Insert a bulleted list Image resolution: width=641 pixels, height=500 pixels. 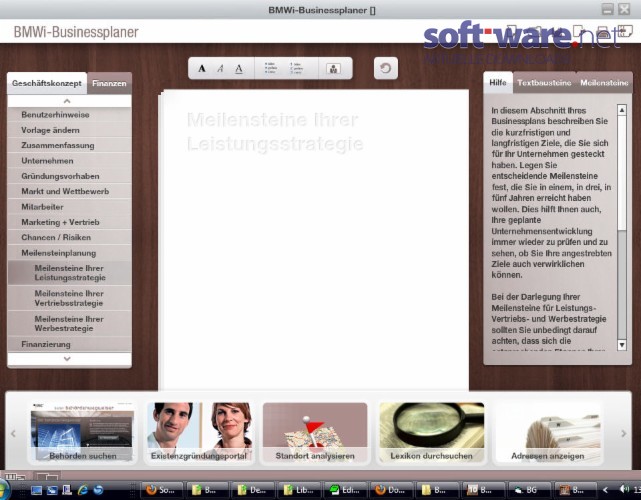[x=271, y=68]
